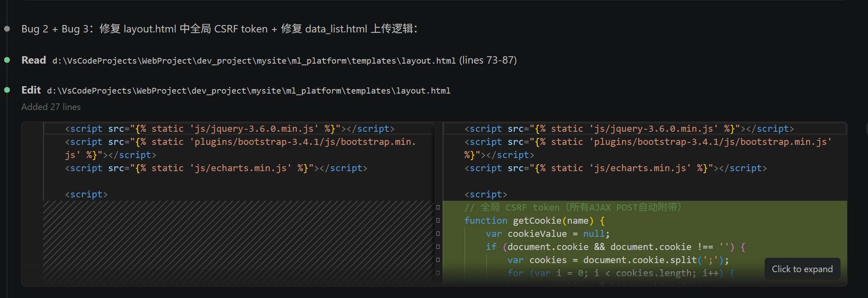The width and height of the screenshot is (868, 298).
Task: Click the gray bullet beside Bug 2 message
Action: tap(7, 29)
